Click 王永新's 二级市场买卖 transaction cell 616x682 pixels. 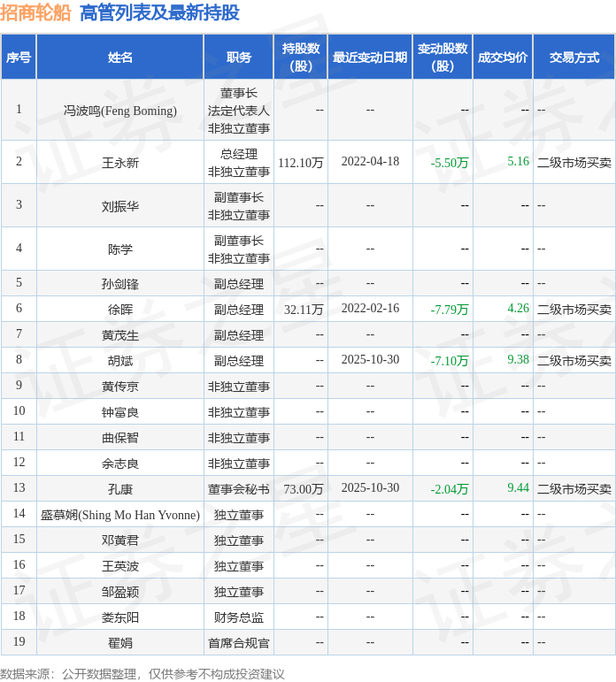coord(574,163)
